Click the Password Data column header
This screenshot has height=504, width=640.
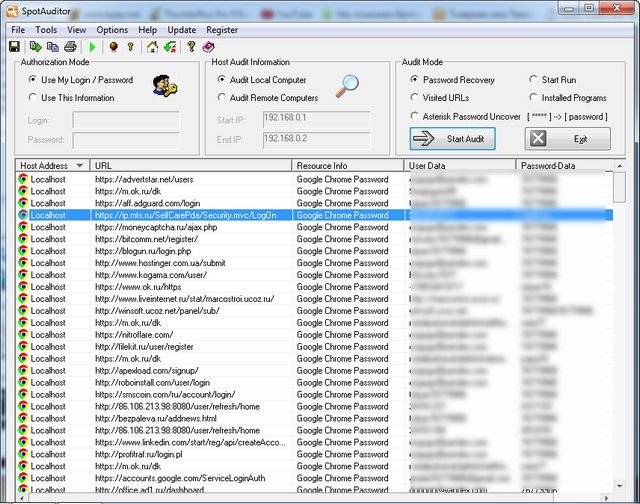[x=565, y=165]
